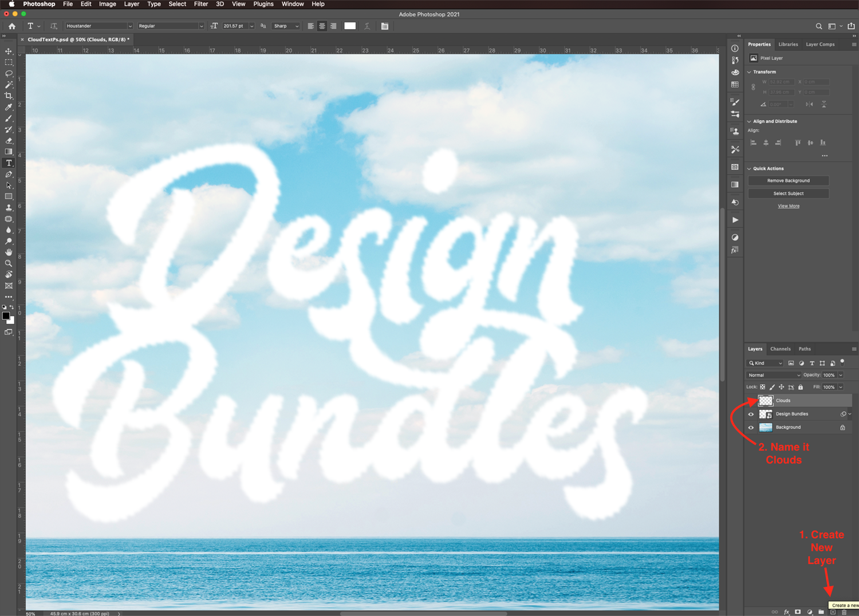Screen dimensions: 859x616
Task: Open the View More link
Action: point(789,206)
